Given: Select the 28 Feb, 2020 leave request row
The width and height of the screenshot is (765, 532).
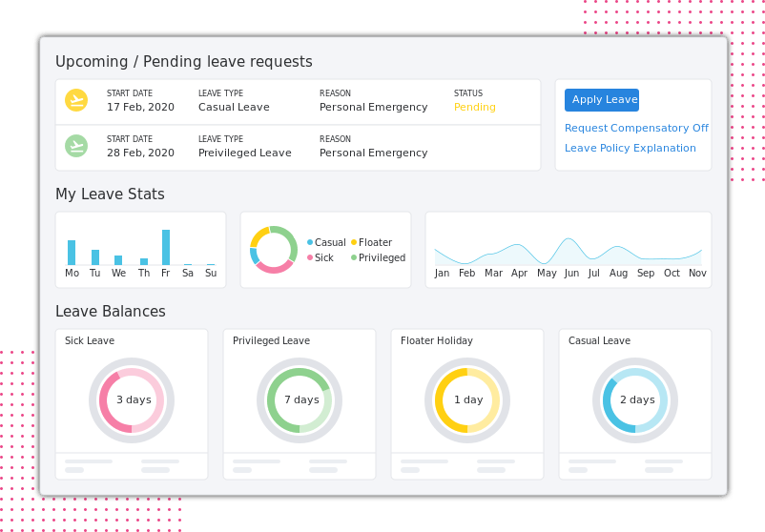Looking at the screenshot, I should 296,147.
